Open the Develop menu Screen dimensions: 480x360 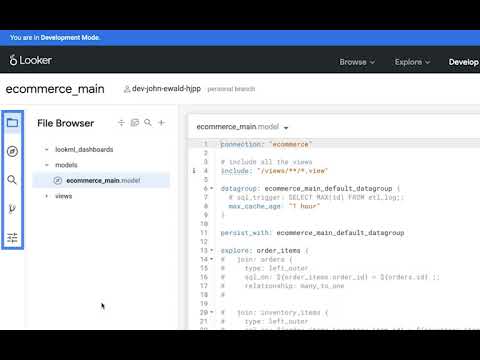tap(464, 62)
